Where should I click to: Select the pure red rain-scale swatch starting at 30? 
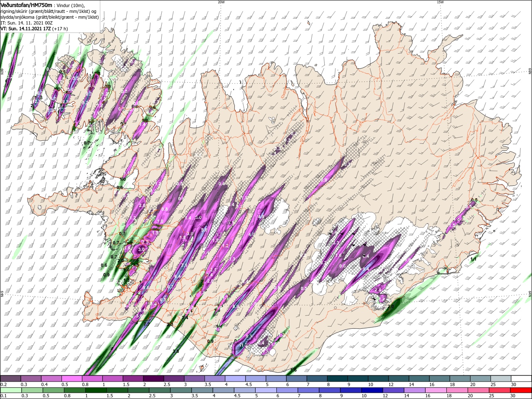521,390
